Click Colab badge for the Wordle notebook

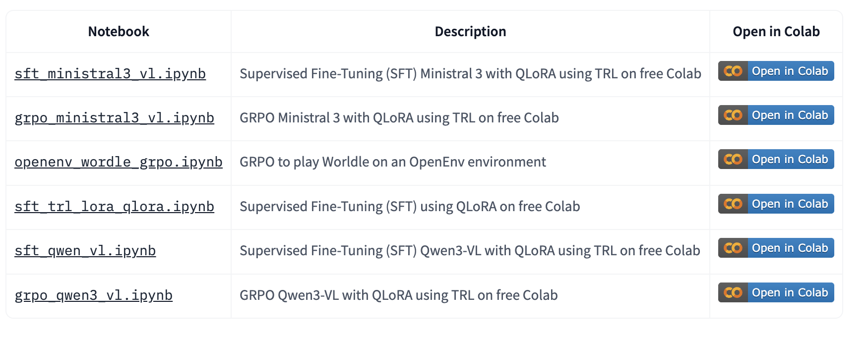776,159
